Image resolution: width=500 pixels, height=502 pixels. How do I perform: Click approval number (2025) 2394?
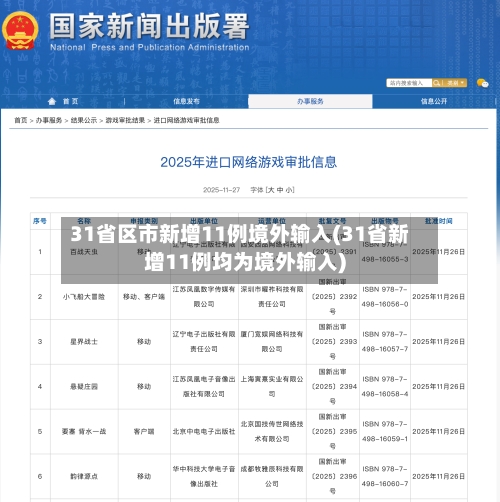[334, 387]
